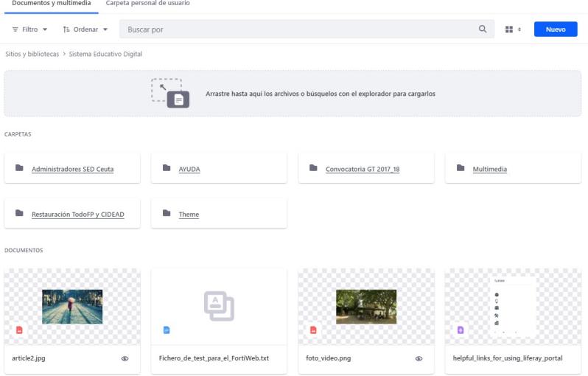Viewport: 588px width, 376px height.
Task: Click the Multimedia folder icon
Action: [x=461, y=168]
